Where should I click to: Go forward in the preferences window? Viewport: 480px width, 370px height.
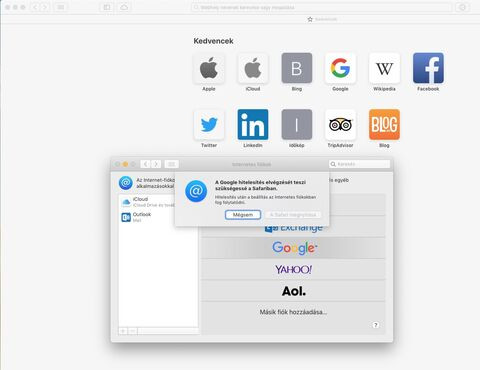coord(156,164)
